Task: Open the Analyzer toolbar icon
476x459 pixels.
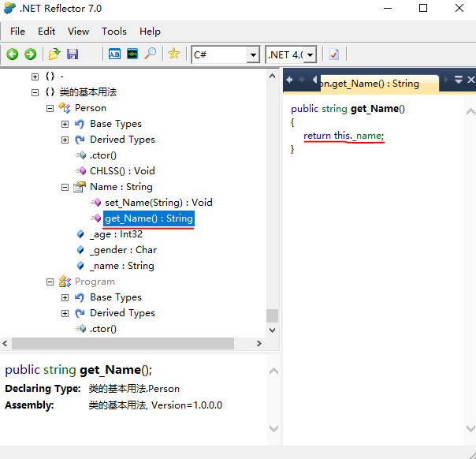Action: [x=132, y=54]
